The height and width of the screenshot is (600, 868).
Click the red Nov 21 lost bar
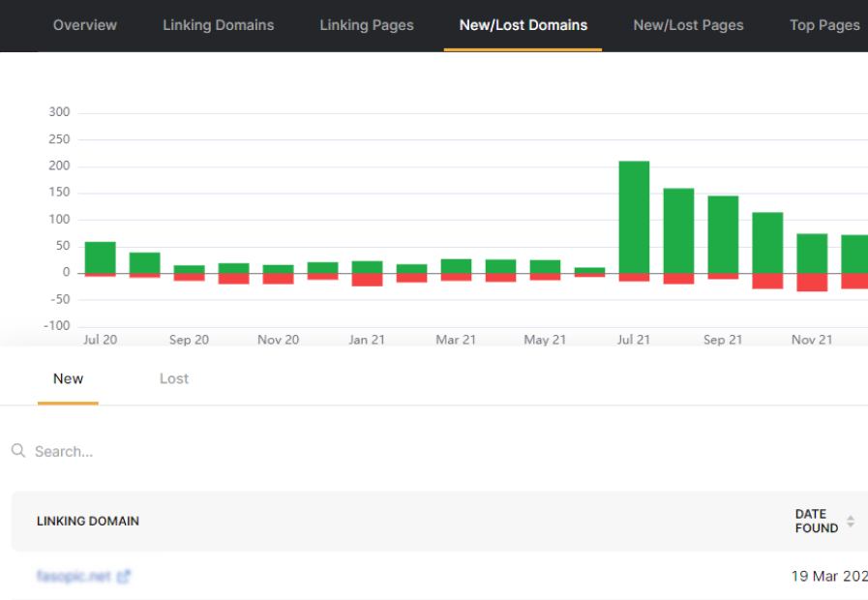pyautogui.click(x=812, y=283)
